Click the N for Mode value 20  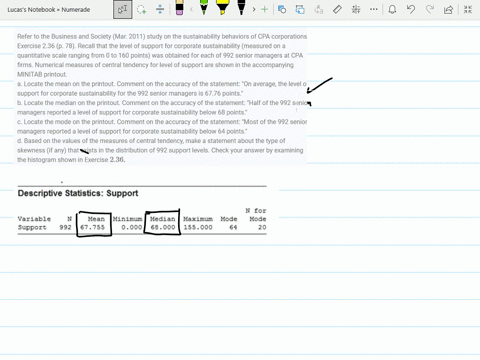262,227
